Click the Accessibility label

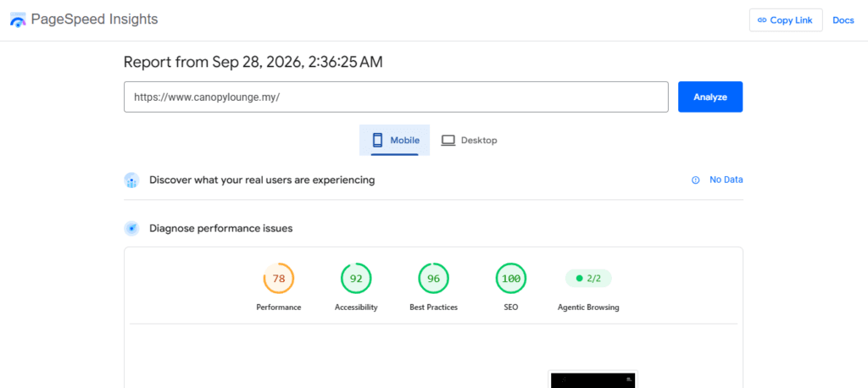coord(356,308)
